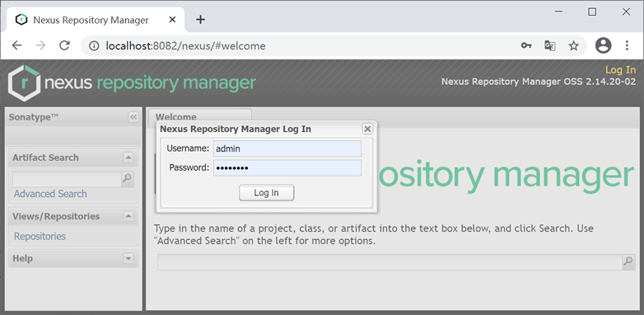
Task: Click the saved password key icon
Action: [526, 45]
